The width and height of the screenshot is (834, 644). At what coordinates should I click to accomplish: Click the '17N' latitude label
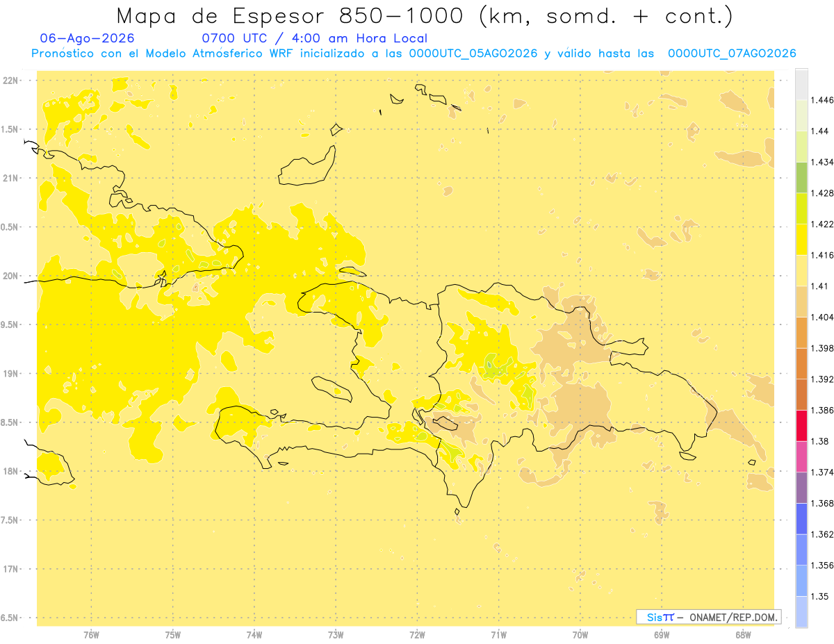[12, 569]
